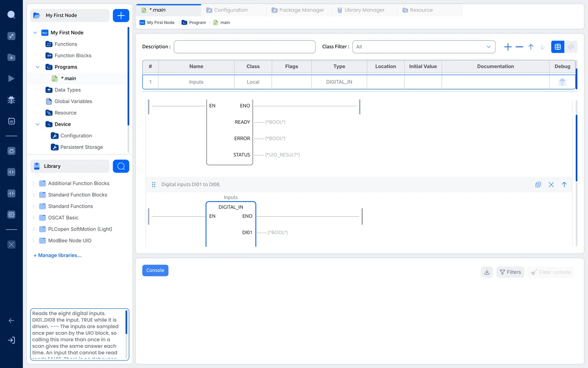
Task: Open debug mode with the bug icon
Action: tap(11, 100)
